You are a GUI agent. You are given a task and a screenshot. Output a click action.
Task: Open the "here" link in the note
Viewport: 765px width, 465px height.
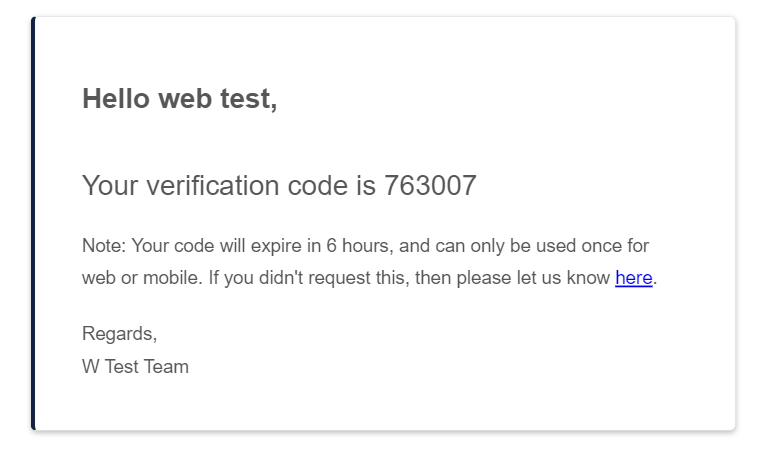pos(633,278)
